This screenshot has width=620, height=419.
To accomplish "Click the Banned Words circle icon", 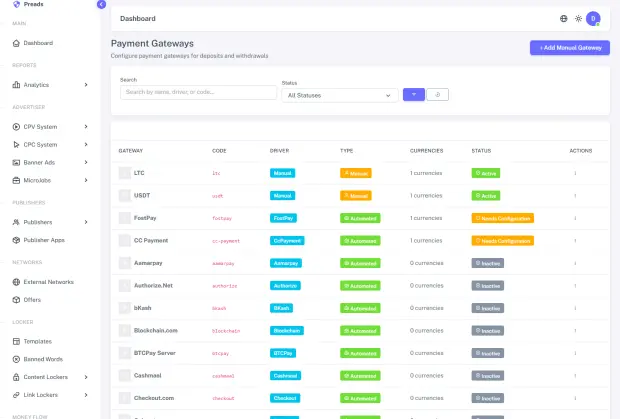I will 16,359.
